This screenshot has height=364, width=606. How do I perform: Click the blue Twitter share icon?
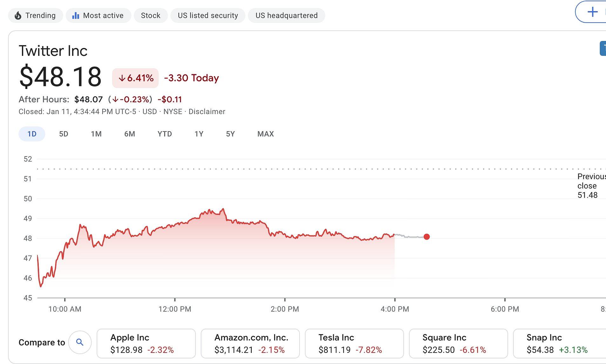(x=603, y=49)
